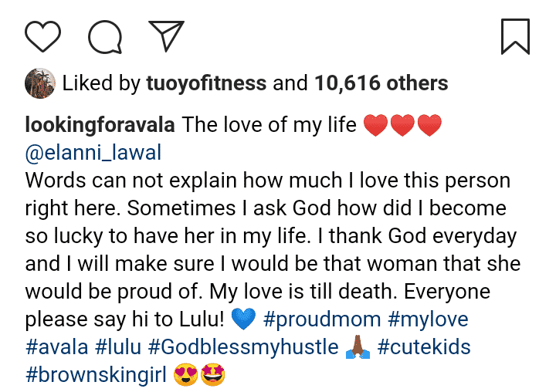
Task: Open tuoyofitness profile from likes
Action: point(206,83)
